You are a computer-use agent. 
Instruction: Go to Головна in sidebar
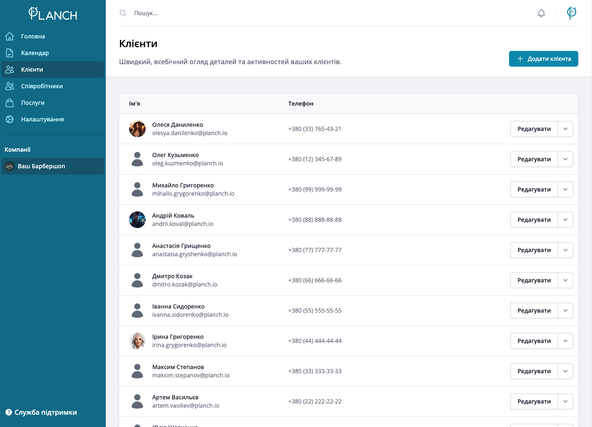pos(52,36)
